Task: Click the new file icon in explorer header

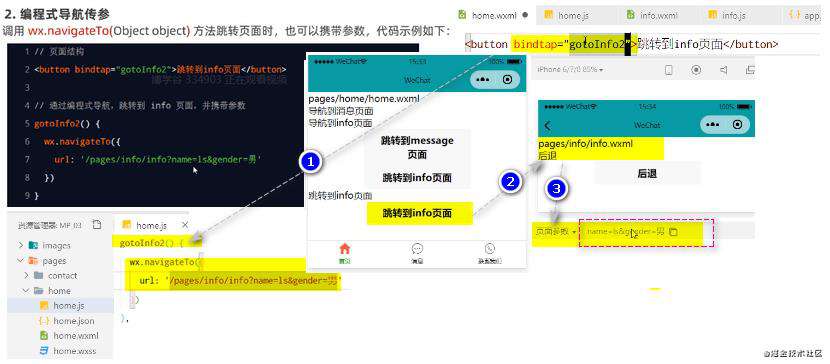Action: [96, 224]
